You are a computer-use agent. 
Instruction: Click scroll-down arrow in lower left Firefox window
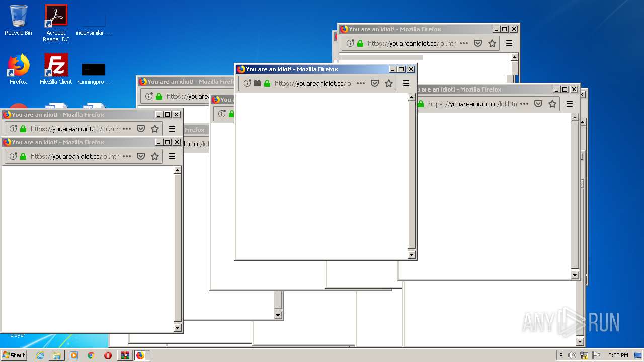point(177,328)
